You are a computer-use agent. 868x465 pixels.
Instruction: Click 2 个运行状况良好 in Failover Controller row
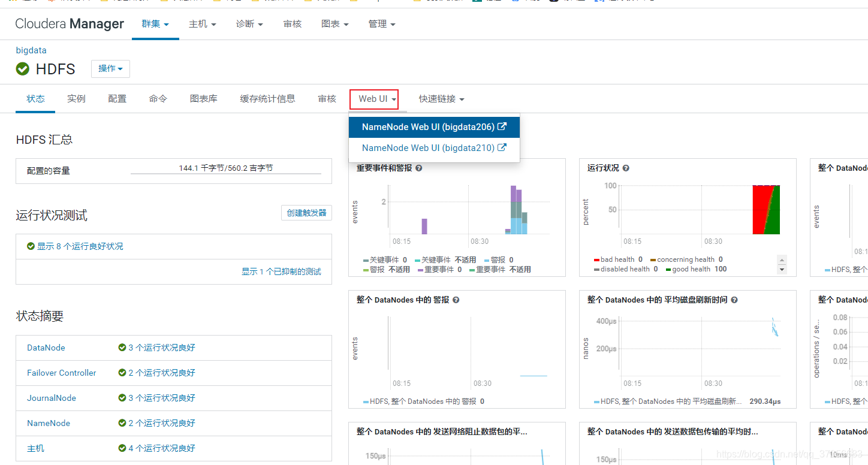click(162, 373)
